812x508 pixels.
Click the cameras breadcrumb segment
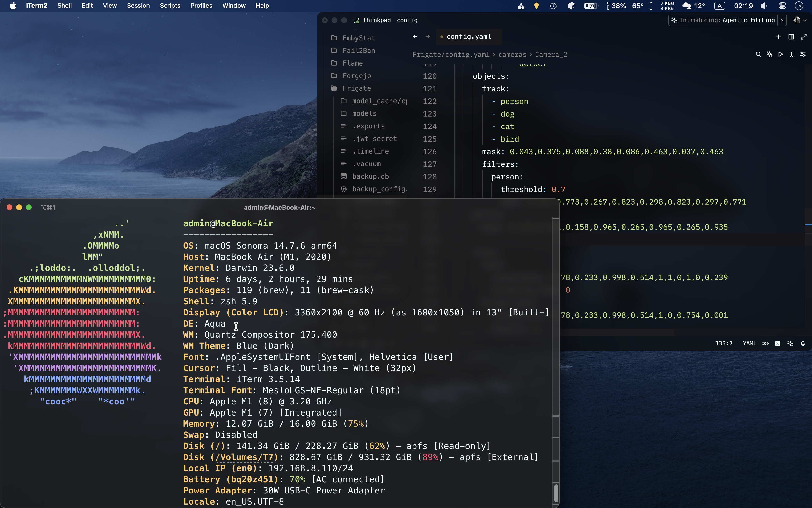click(x=512, y=55)
